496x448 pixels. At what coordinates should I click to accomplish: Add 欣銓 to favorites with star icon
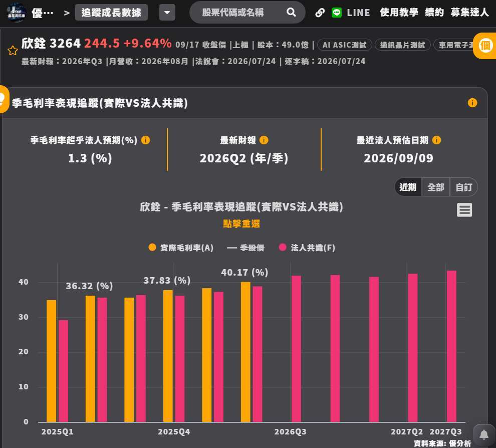pyautogui.click(x=13, y=50)
